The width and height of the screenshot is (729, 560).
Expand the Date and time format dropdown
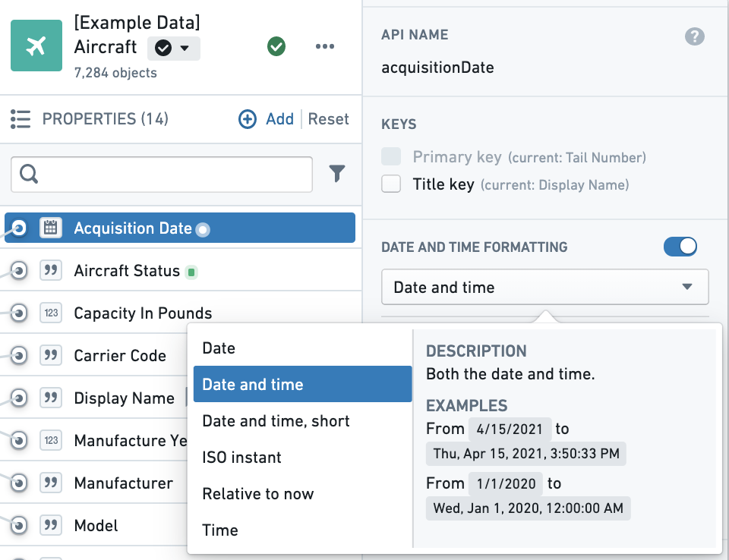pyautogui.click(x=545, y=287)
